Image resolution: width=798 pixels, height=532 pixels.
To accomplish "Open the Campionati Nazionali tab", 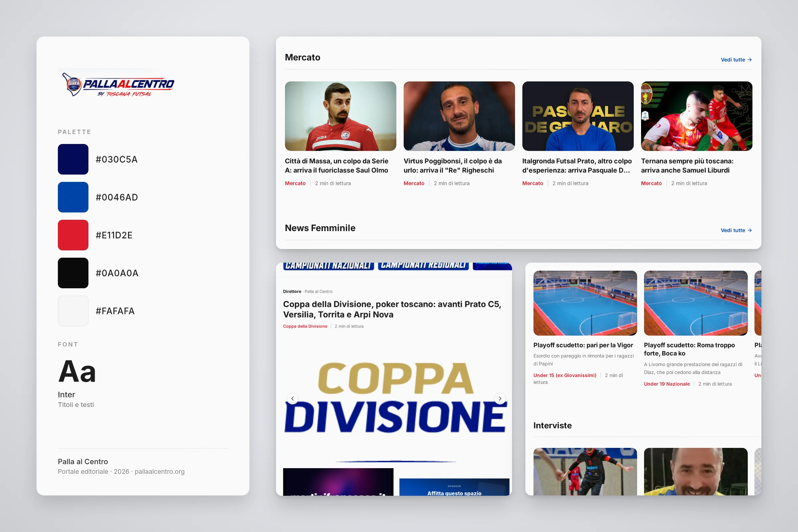I will click(x=329, y=266).
